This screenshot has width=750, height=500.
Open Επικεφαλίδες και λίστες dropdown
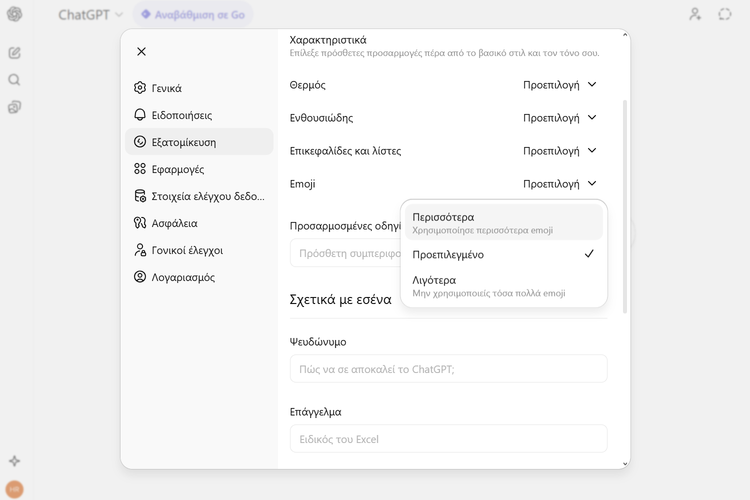coord(559,151)
